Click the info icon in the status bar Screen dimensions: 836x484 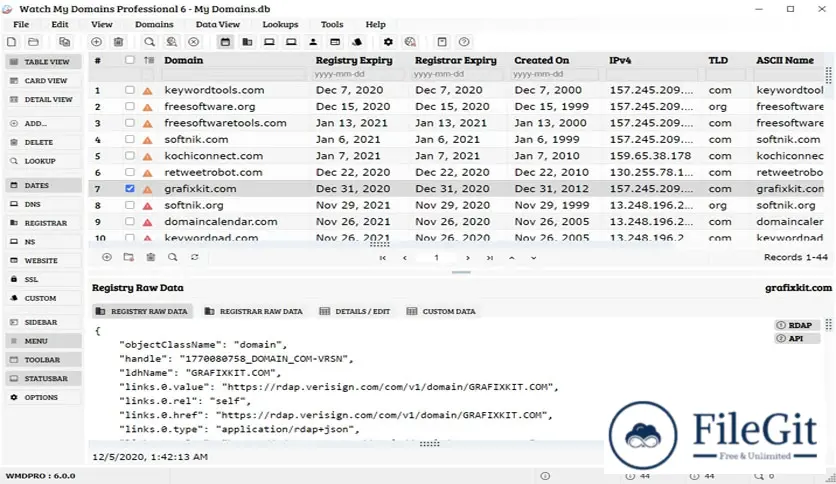pos(545,476)
